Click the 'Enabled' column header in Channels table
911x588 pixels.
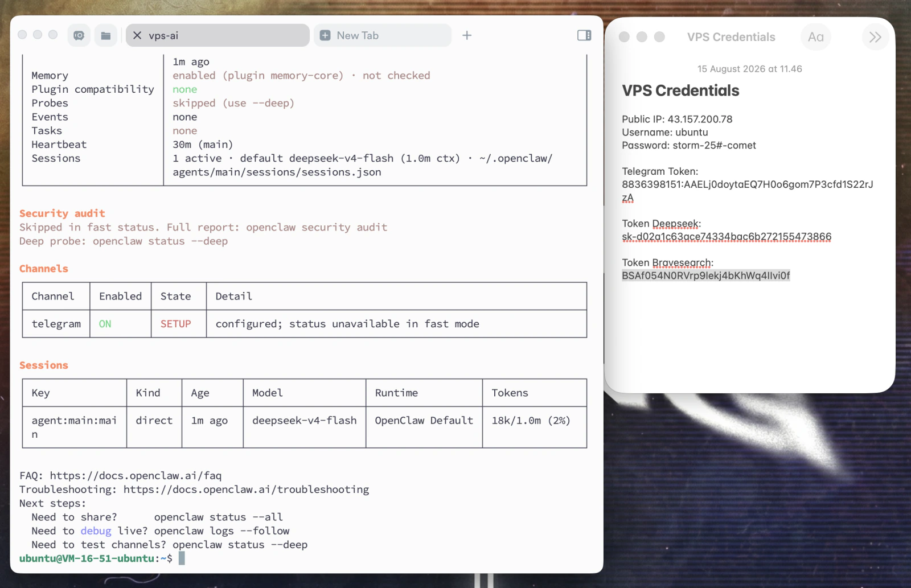point(121,296)
